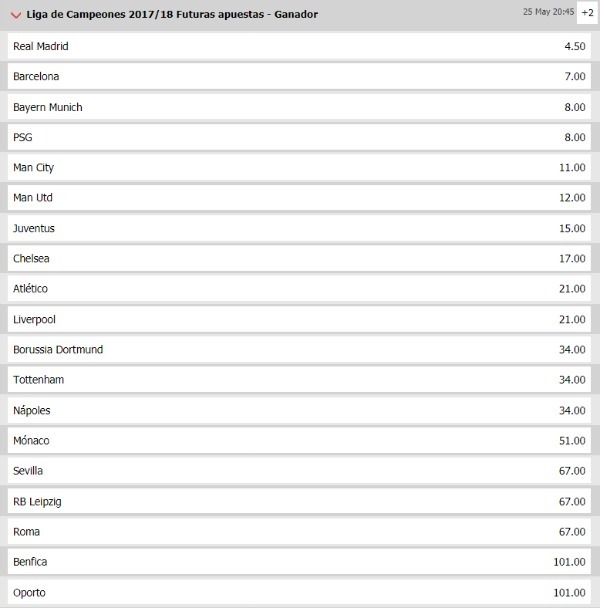This screenshot has width=600, height=608.
Task: Pick Liverpool at 21.00 odds
Action: (299, 320)
